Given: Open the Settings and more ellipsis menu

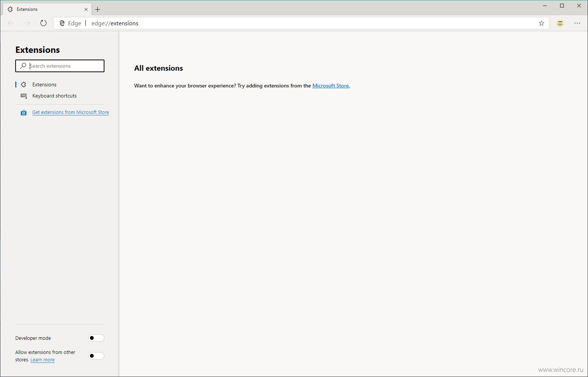Looking at the screenshot, I should [x=577, y=23].
